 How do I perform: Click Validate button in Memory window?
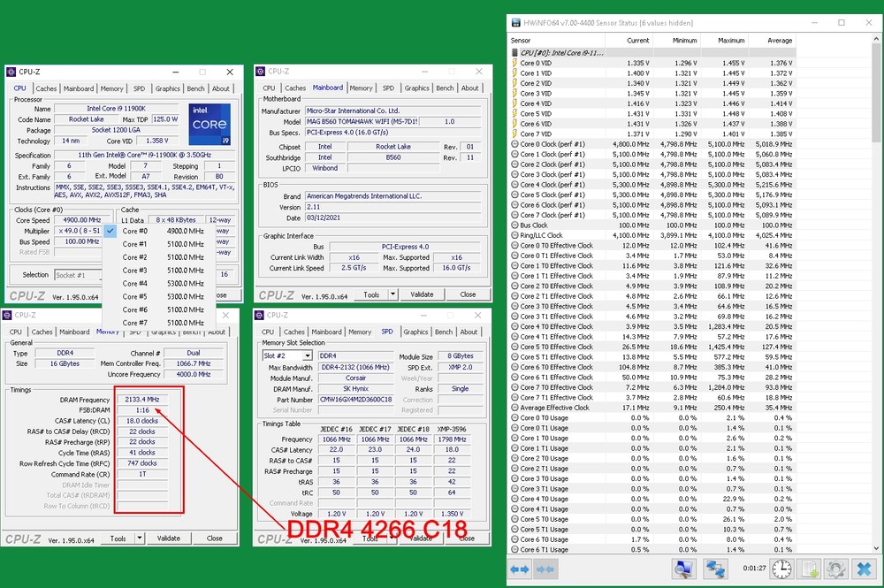[x=169, y=538]
